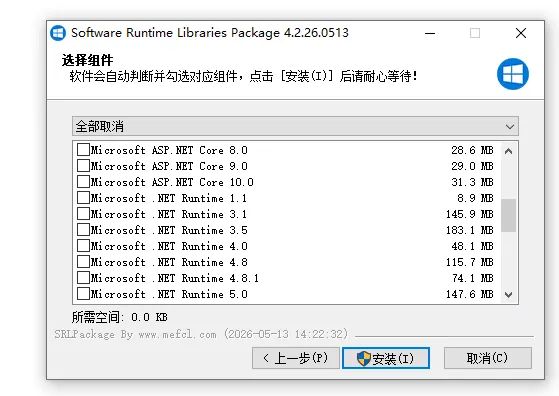Click the 31.3 MB size value
The width and height of the screenshot is (559, 396).
click(x=472, y=182)
